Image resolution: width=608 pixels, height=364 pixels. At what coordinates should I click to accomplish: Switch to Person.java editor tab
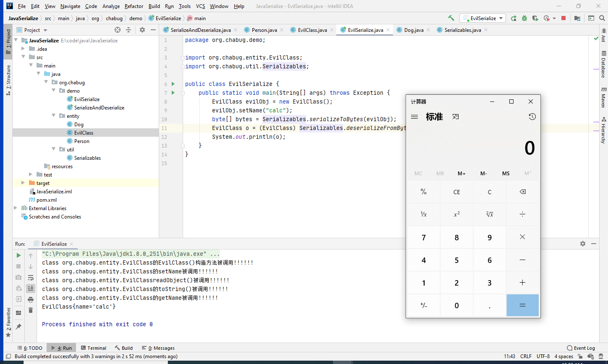264,30
